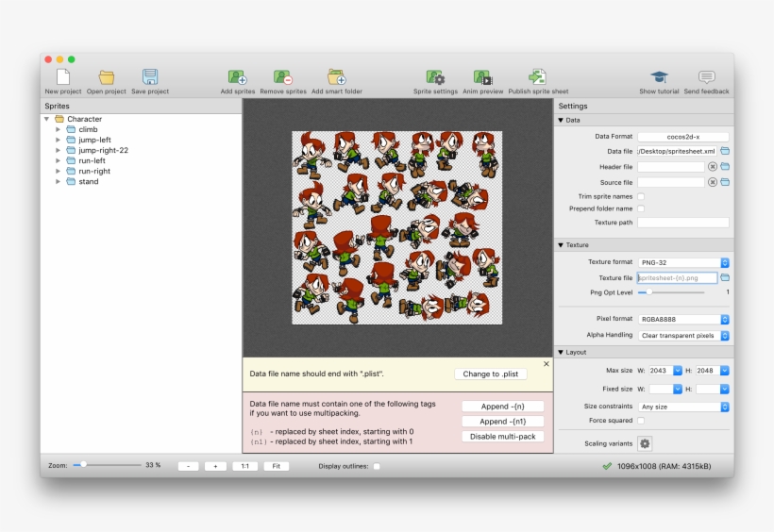Clear the Source file field

click(x=713, y=182)
